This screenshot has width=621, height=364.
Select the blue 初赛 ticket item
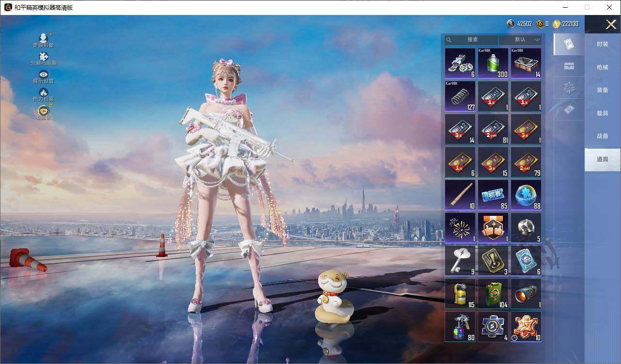pyautogui.click(x=493, y=195)
